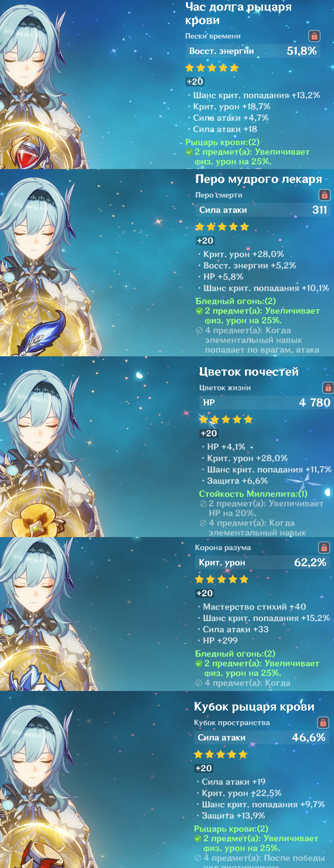
Task: Click the inactive 4-piece icon under feather set
Action: [x=199, y=331]
